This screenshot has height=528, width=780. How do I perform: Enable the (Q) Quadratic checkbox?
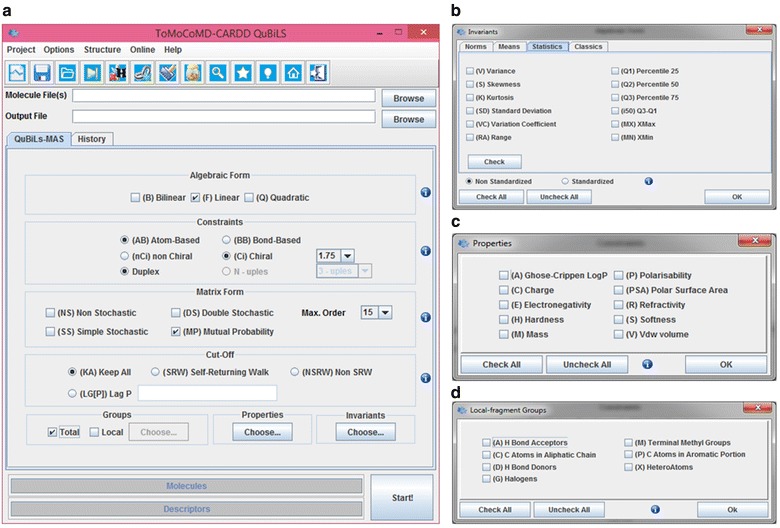pos(249,198)
